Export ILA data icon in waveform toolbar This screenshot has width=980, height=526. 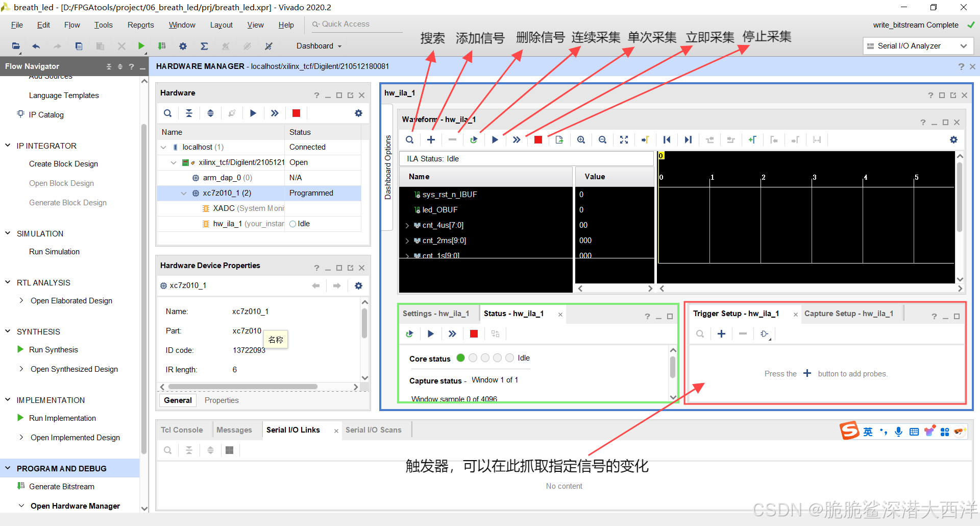pyautogui.click(x=559, y=140)
